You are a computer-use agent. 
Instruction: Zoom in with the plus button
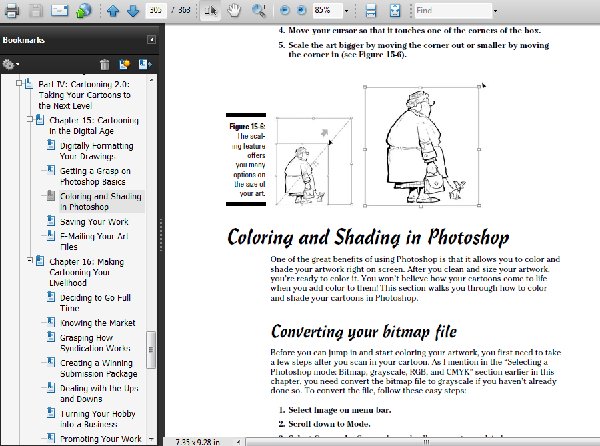tap(302, 11)
